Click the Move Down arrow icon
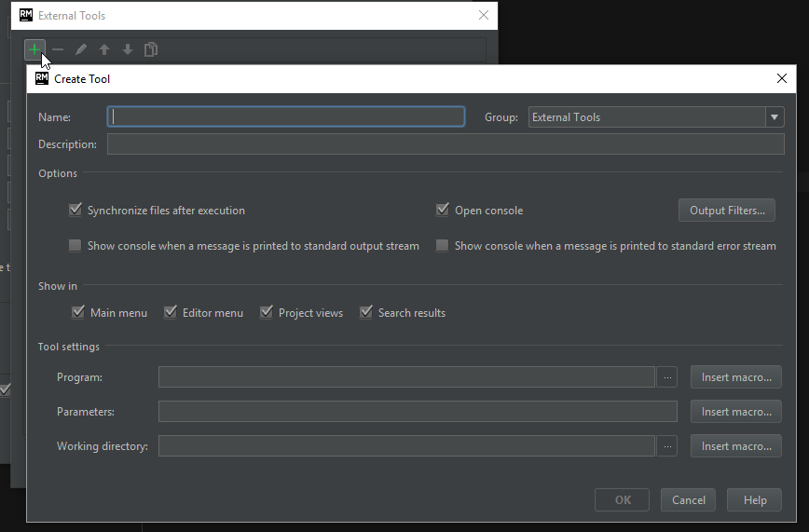The width and height of the screenshot is (809, 532). pyautogui.click(x=128, y=49)
